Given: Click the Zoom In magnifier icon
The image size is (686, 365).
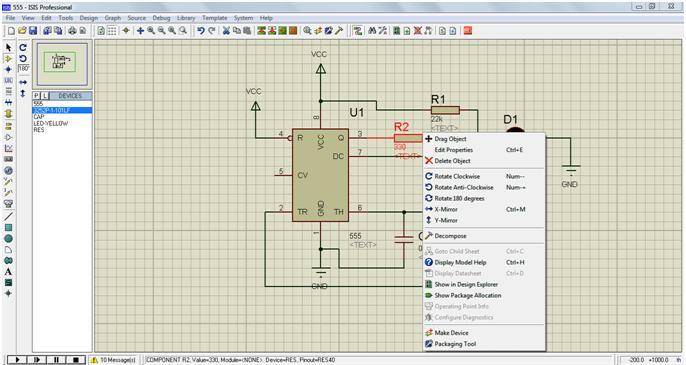Looking at the screenshot, I should coord(151,31).
